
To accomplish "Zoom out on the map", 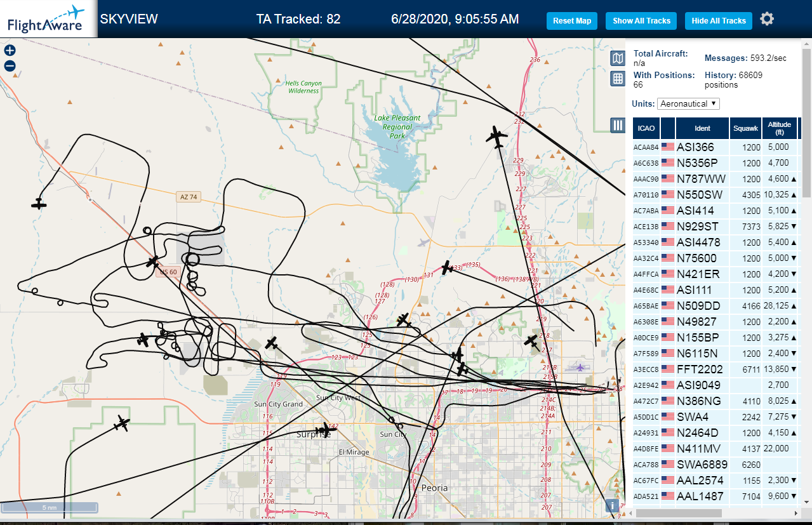I will (x=10, y=65).
